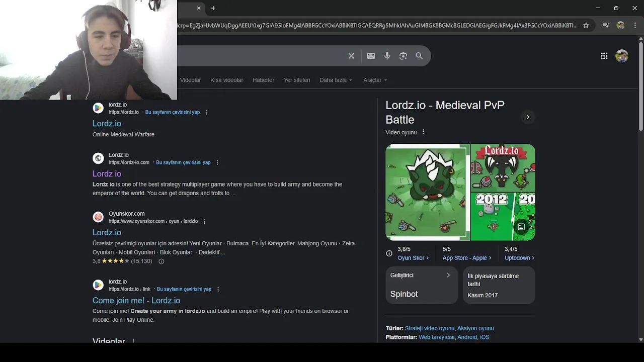Open the Google account avatar

pyautogui.click(x=622, y=56)
